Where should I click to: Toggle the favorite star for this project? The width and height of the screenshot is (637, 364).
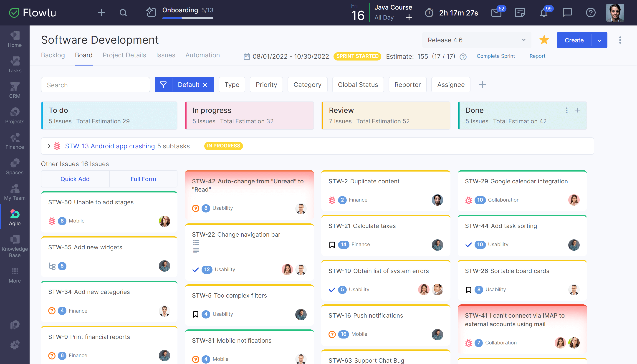(544, 40)
